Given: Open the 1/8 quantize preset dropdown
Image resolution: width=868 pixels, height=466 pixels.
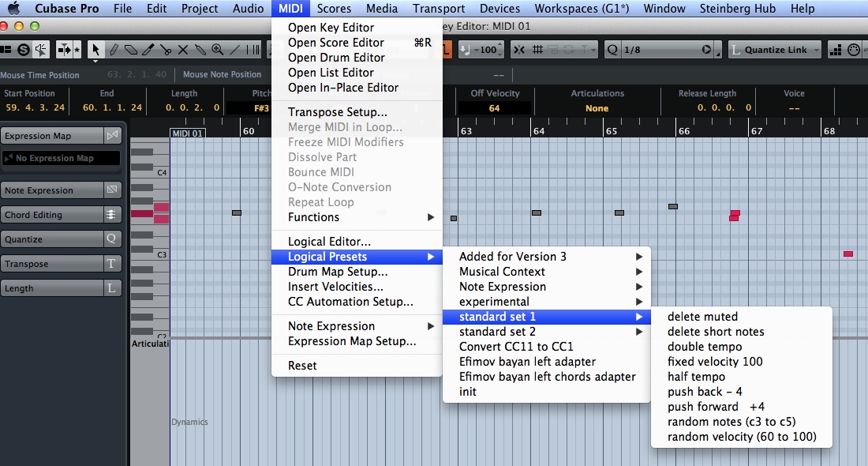Looking at the screenshot, I should click(661, 50).
